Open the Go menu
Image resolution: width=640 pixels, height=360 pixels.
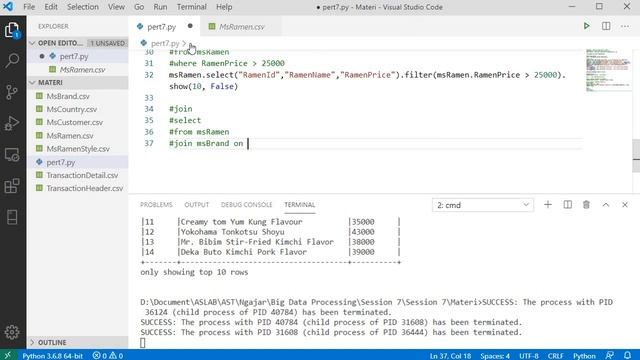(139, 7)
